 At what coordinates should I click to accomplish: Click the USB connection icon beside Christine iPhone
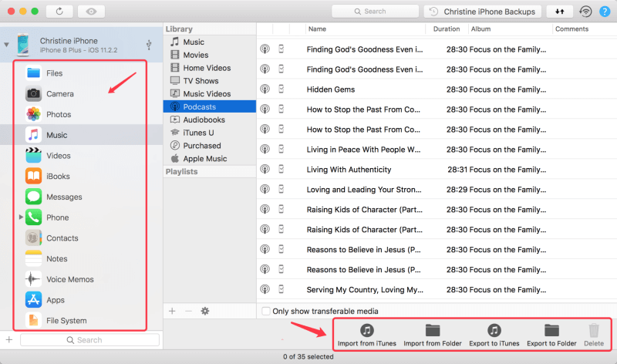(x=149, y=45)
